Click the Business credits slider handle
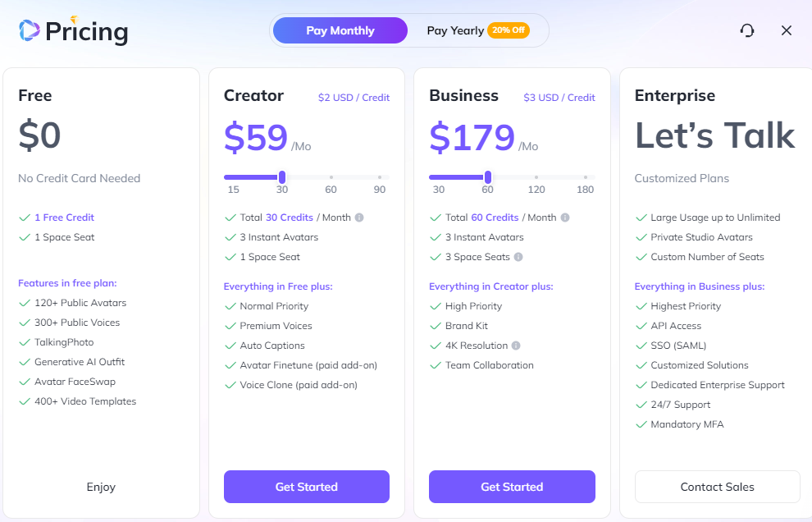 (488, 176)
